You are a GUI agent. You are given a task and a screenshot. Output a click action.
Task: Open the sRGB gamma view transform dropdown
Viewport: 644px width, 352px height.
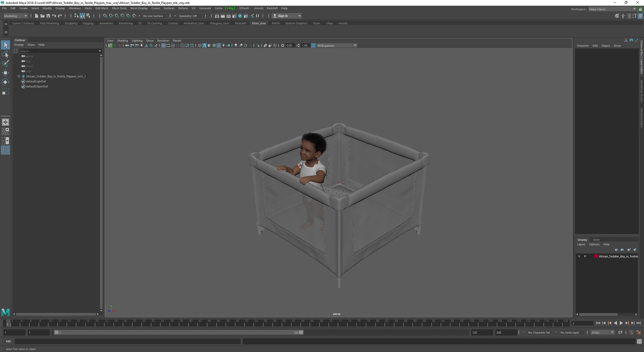(336, 46)
